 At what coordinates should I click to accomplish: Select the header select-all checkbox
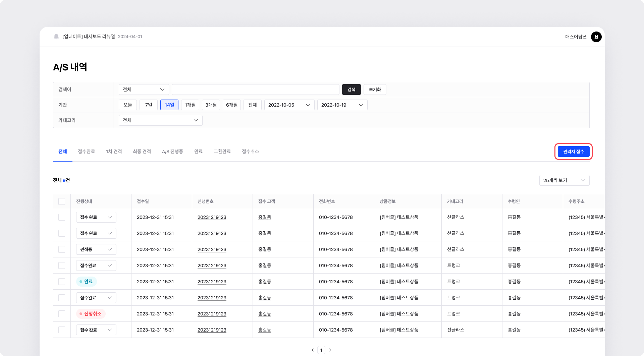(62, 201)
